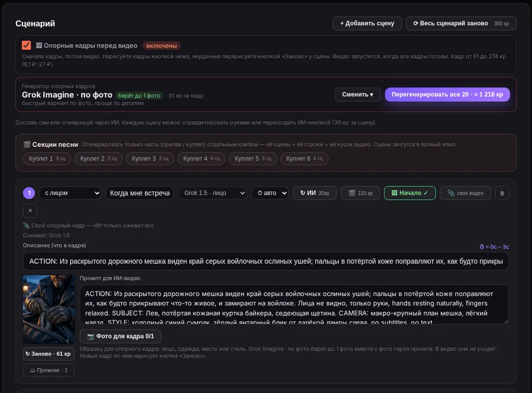Open the Сменить generator dropdown

tap(358, 95)
